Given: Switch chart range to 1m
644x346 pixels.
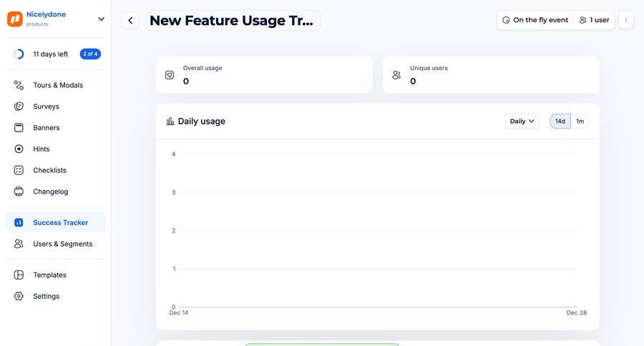Looking at the screenshot, I should (580, 121).
